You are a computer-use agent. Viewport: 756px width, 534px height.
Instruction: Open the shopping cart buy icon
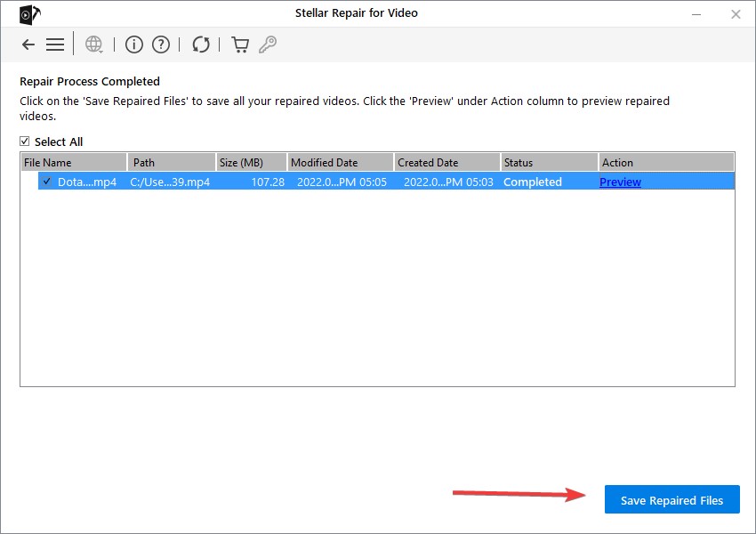[x=240, y=44]
